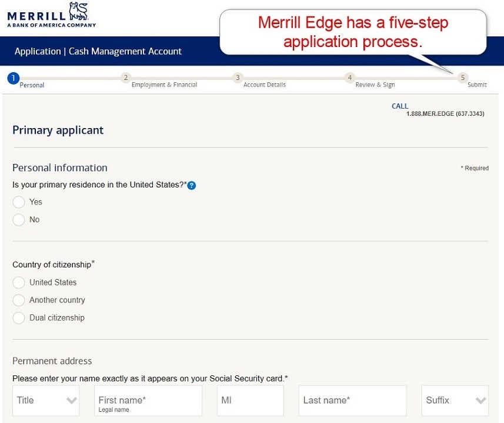Choose United States as country of citizenship

click(18, 282)
